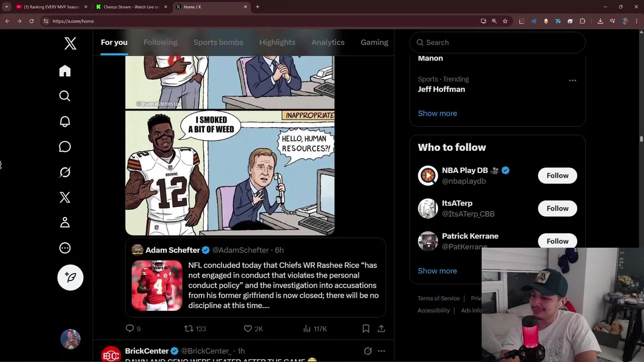Bookmark this page with star icon
The width and height of the screenshot is (644, 362).
505,21
